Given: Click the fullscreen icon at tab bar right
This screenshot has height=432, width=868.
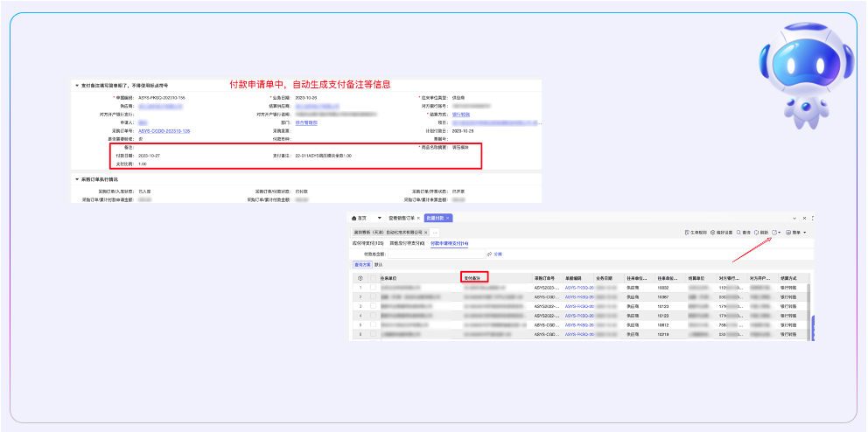Looking at the screenshot, I should tap(814, 218).
